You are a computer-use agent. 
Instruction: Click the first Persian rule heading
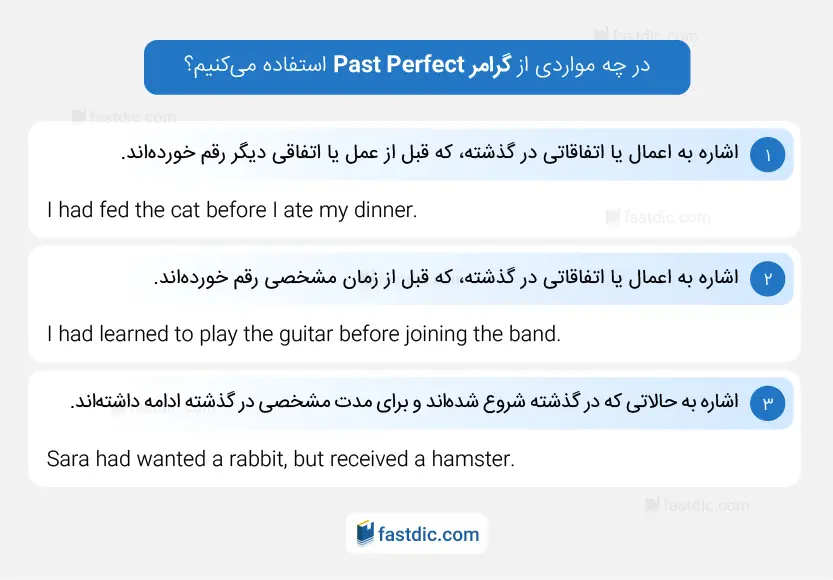(x=430, y=153)
